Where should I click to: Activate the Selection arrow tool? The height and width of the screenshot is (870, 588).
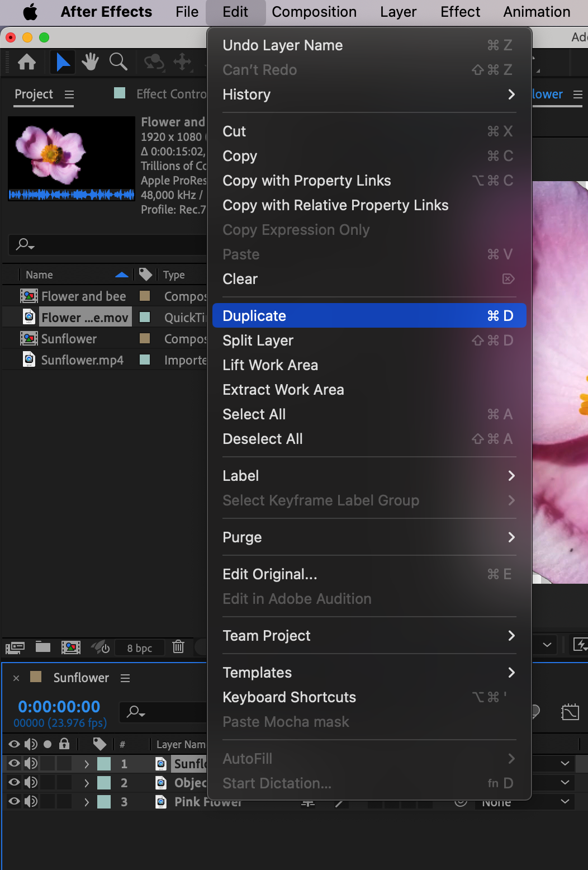point(63,62)
